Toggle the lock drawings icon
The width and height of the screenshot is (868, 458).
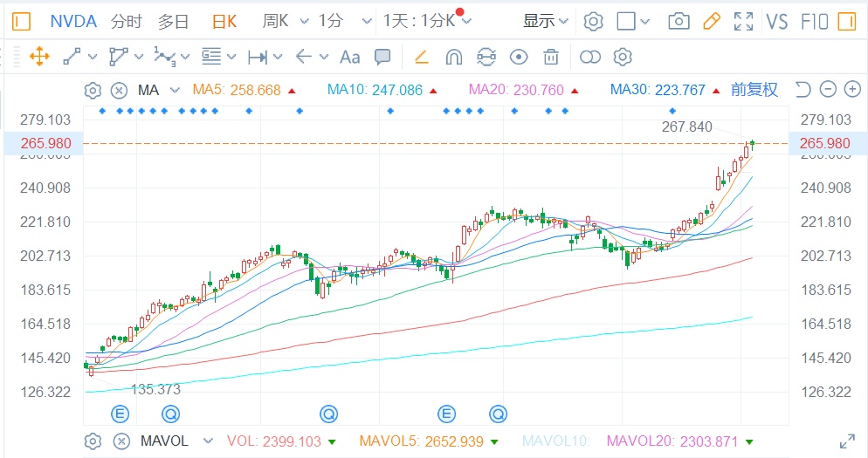[486, 57]
